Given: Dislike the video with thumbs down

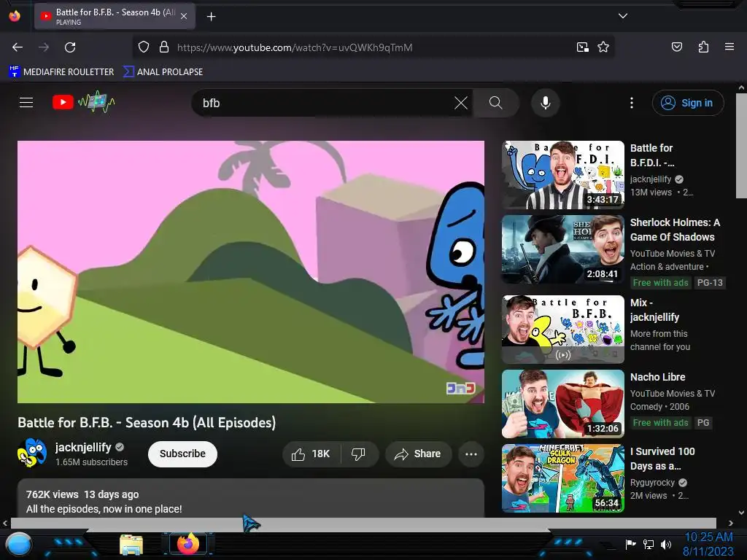Looking at the screenshot, I should [x=359, y=454].
